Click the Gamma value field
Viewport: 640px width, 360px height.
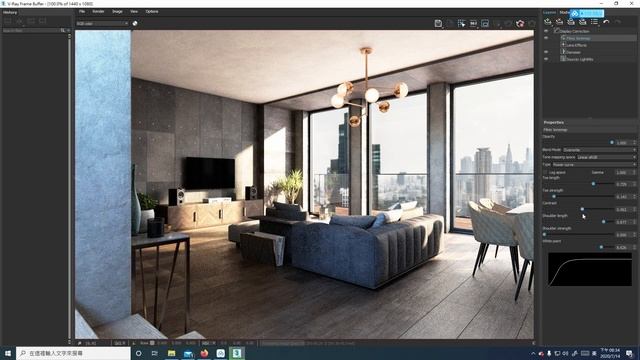(x=623, y=172)
